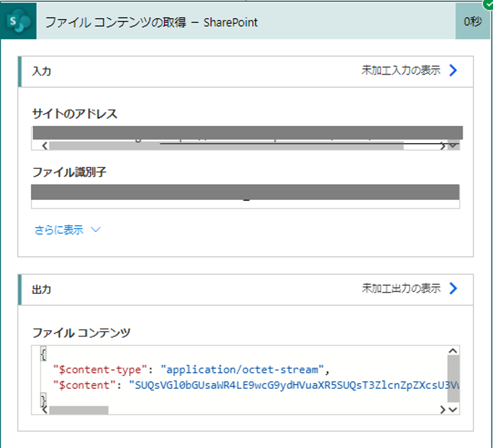Click the SharePoint icon in action header

(19, 22)
